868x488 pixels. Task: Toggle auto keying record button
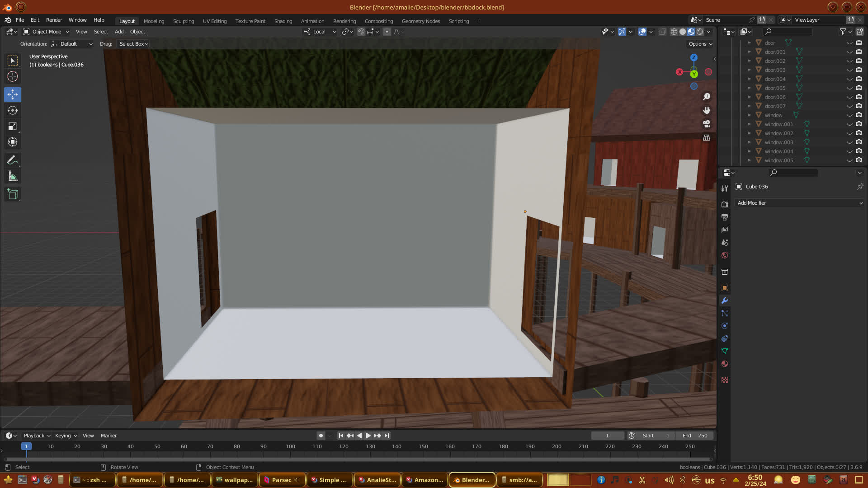321,436
